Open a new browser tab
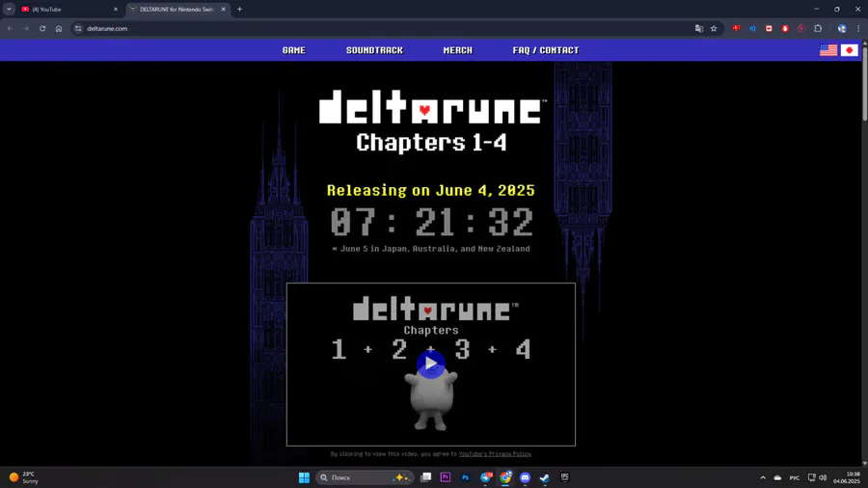Image resolution: width=868 pixels, height=488 pixels. point(240,10)
